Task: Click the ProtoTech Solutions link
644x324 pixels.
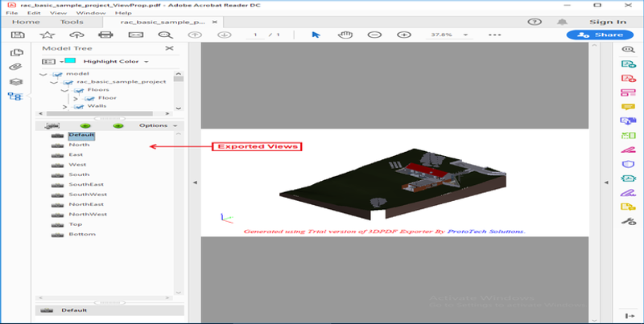Action: pos(485,232)
